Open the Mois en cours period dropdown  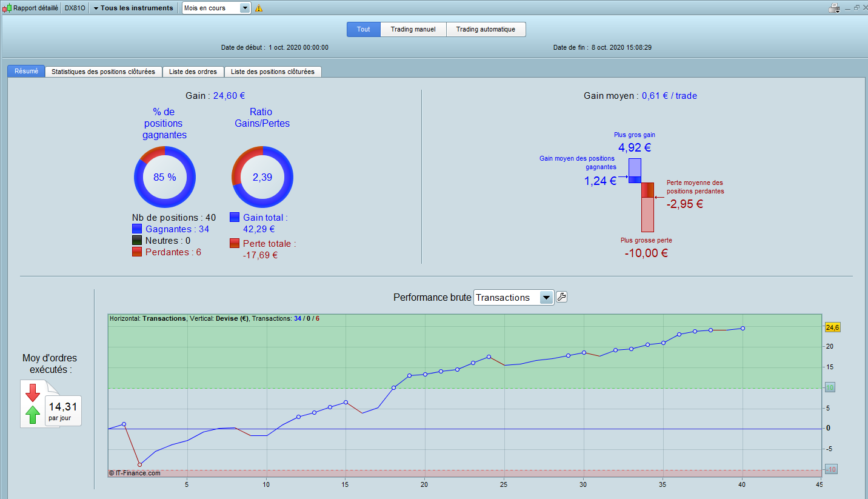tap(217, 8)
